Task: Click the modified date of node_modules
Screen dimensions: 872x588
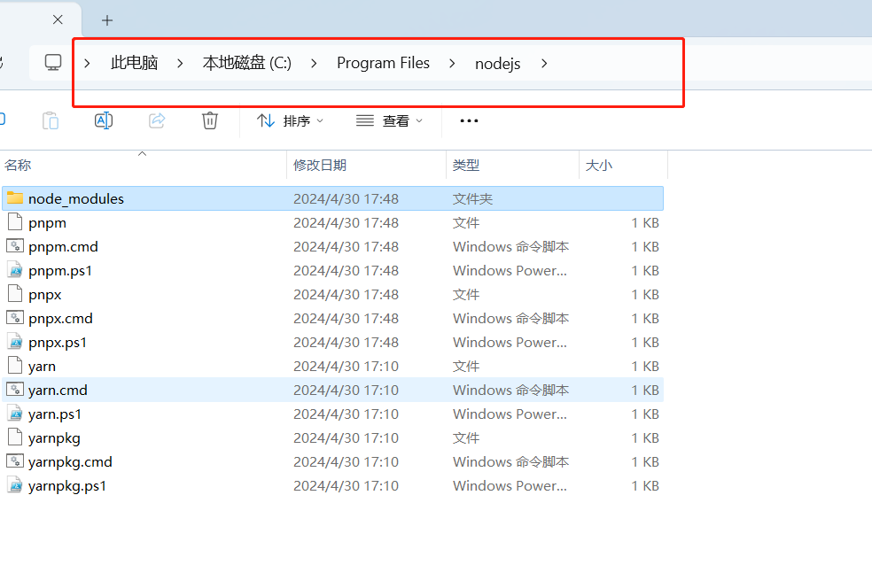Action: pos(346,198)
